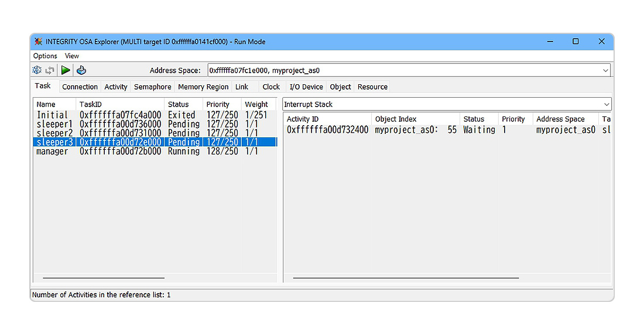
Task: Click the green run arrow icon
Action: 66,70
